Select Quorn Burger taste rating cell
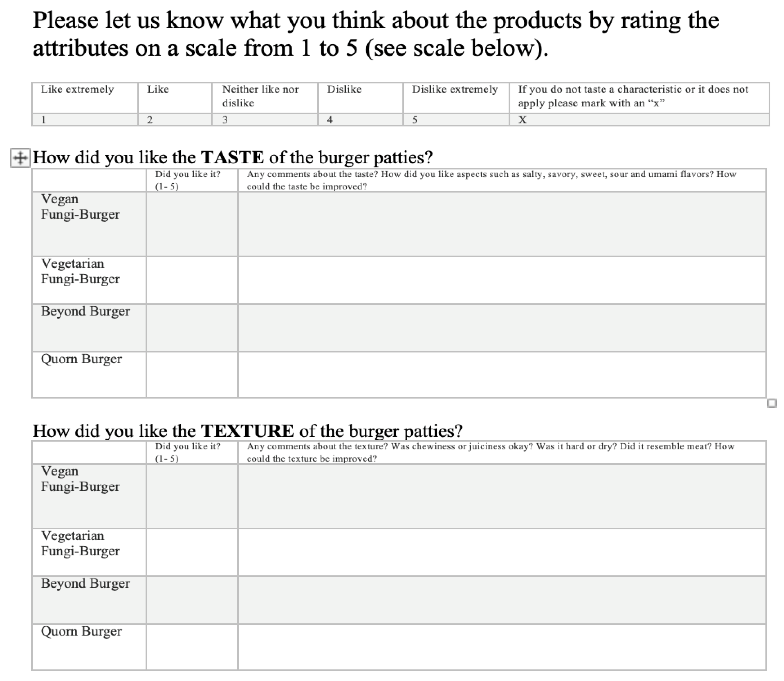 point(192,375)
